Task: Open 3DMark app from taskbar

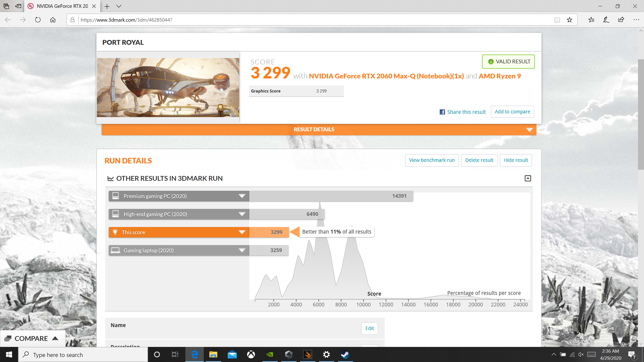Action: [x=307, y=354]
